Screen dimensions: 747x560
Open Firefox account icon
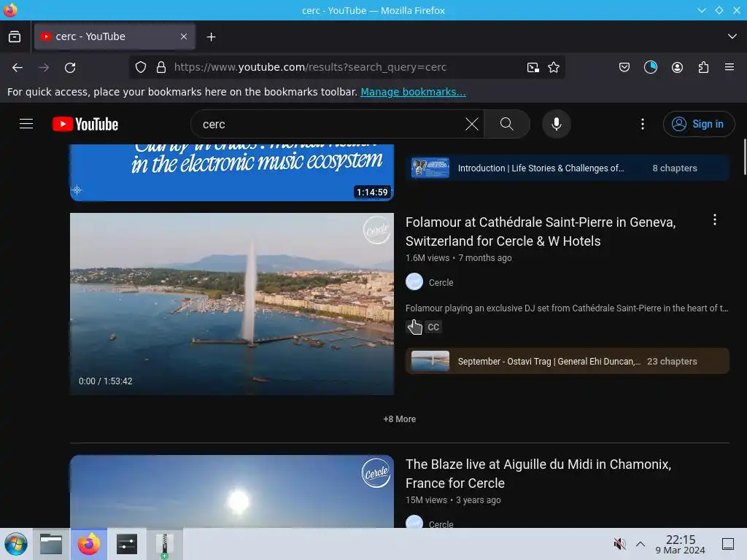(677, 68)
